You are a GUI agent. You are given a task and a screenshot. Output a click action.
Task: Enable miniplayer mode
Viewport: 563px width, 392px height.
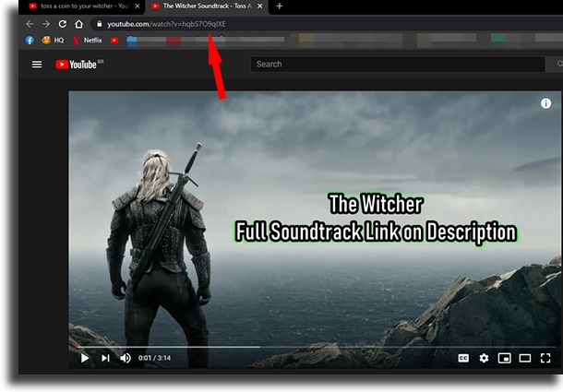click(504, 358)
